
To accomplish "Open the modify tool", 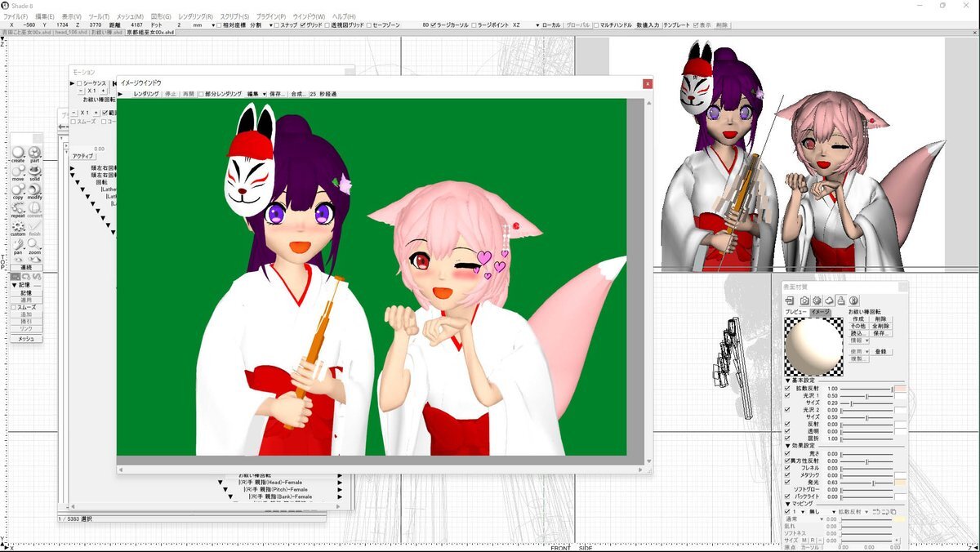I will 34,190.
